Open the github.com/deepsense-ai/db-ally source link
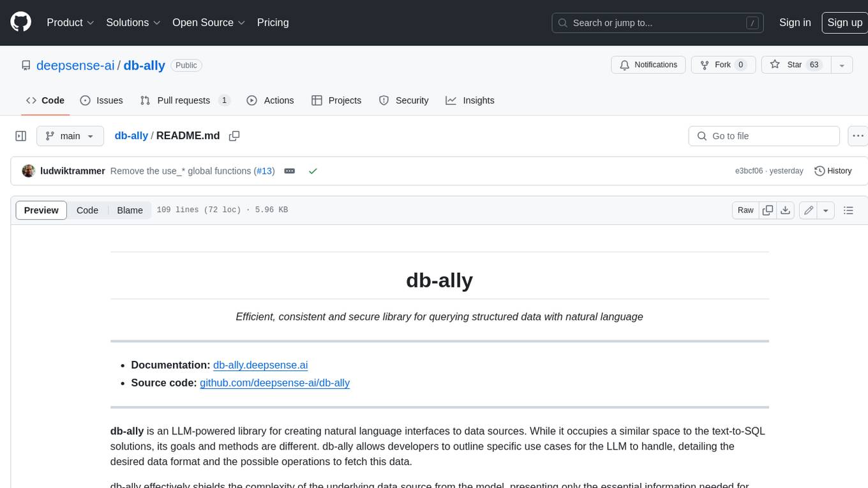 click(x=275, y=383)
